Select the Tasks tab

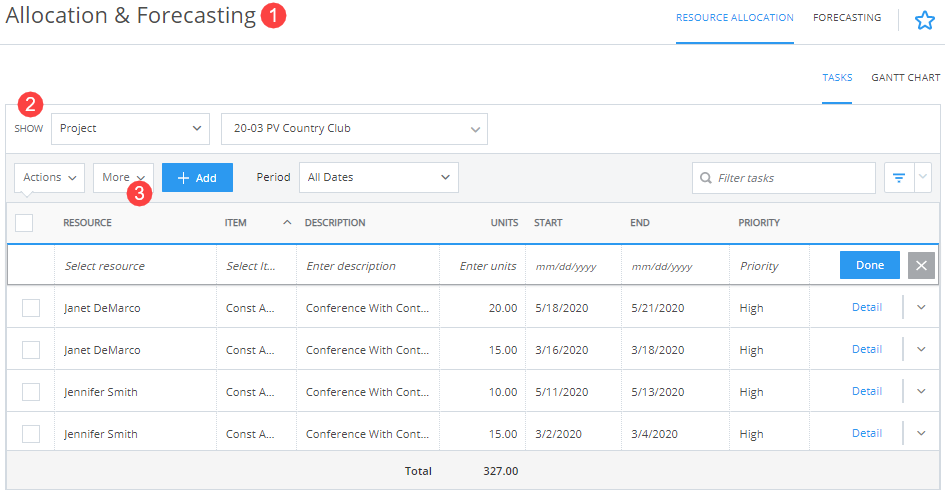coord(837,77)
